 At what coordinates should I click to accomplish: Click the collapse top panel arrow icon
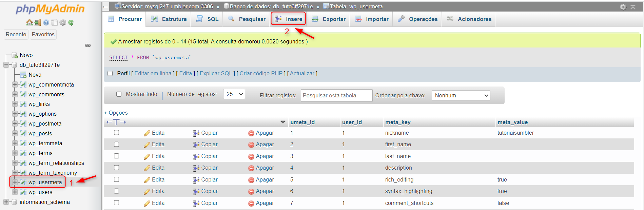click(633, 7)
